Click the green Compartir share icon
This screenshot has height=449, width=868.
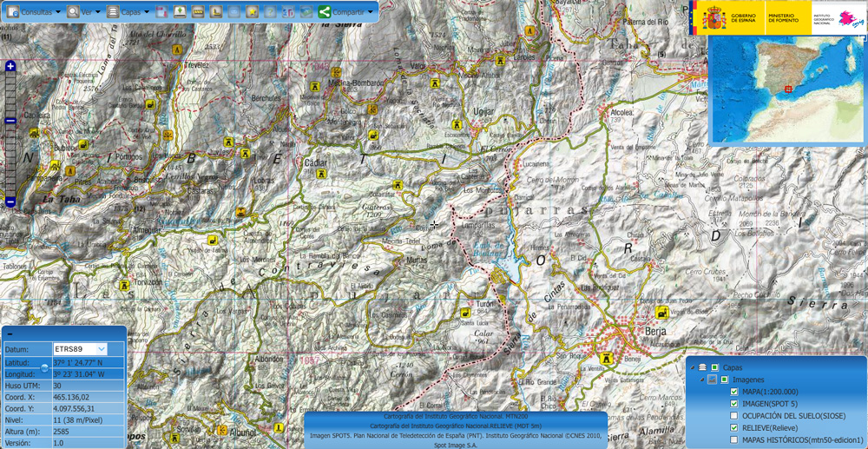pos(325,11)
